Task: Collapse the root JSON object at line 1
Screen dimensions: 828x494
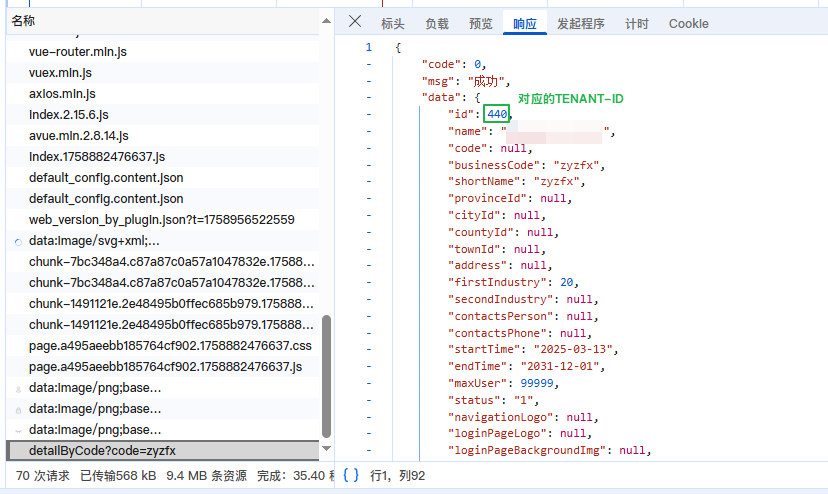Action: [x=369, y=47]
